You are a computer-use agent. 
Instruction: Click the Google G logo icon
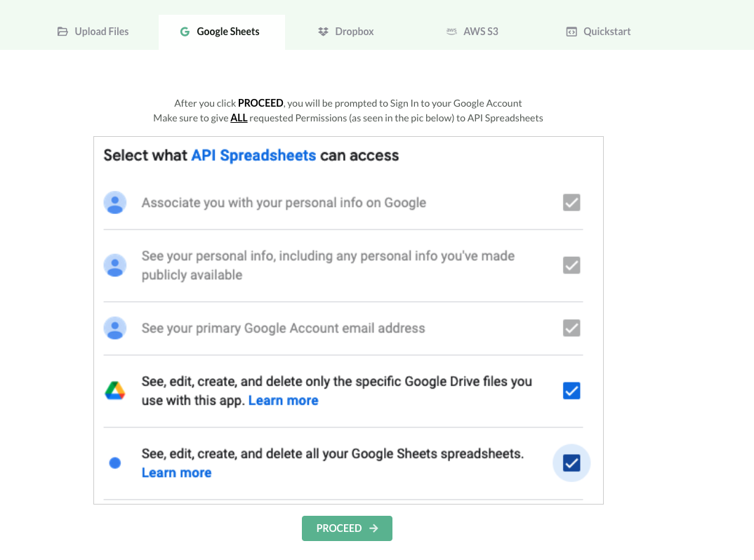[185, 32]
